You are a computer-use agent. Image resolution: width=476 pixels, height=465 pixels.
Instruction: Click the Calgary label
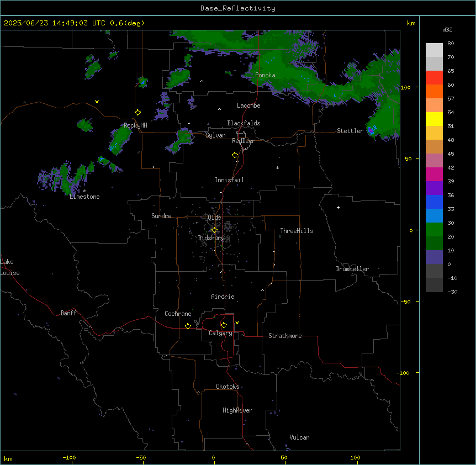pyautogui.click(x=220, y=333)
